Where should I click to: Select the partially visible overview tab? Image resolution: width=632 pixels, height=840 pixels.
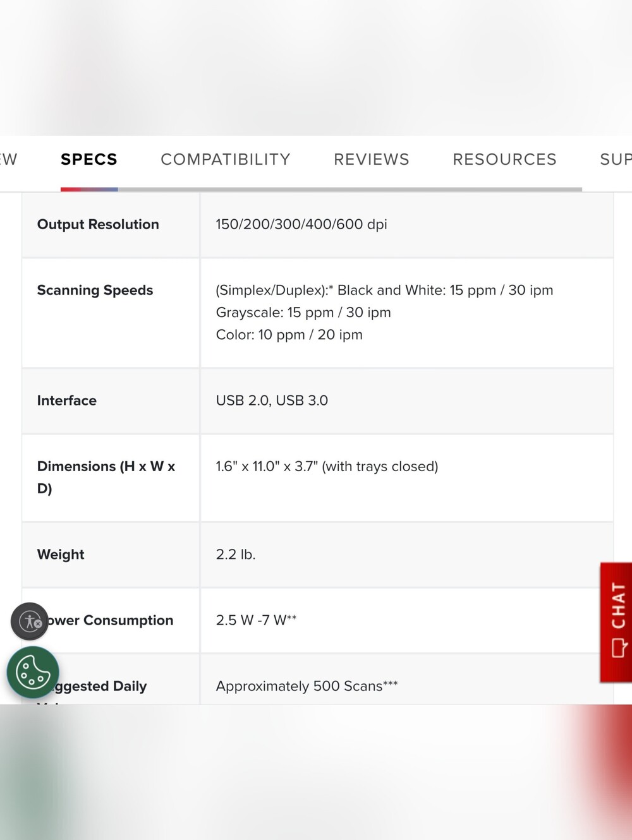click(x=9, y=159)
